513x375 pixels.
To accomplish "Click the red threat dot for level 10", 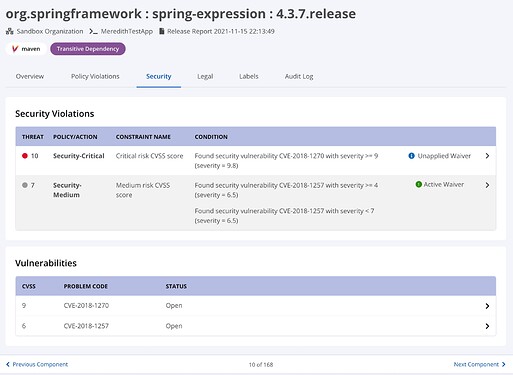I will (25, 156).
